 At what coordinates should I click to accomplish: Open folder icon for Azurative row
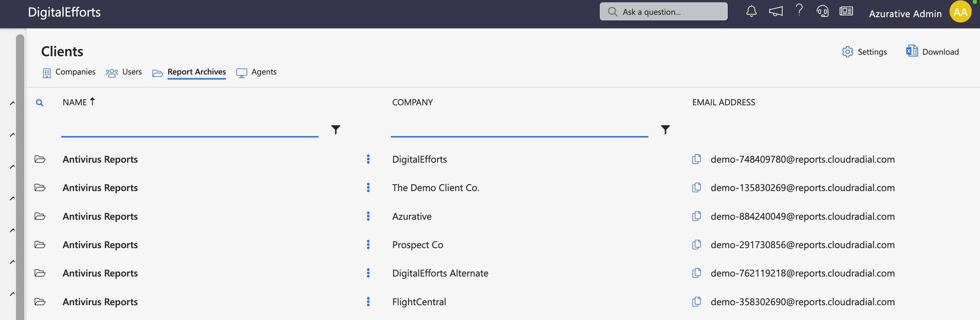click(40, 216)
